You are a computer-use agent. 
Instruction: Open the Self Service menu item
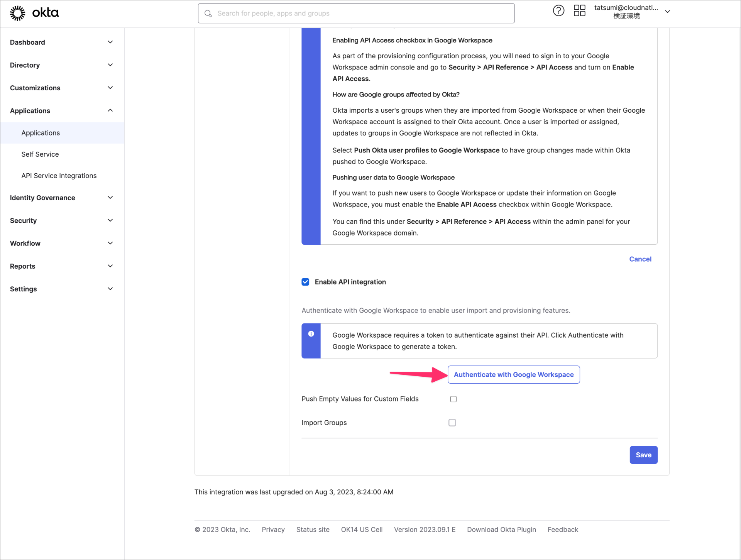(40, 154)
